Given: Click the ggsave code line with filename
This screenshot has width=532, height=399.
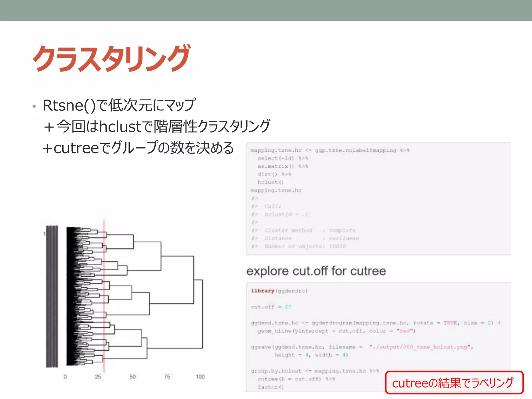Looking at the screenshot, I should point(362,347).
